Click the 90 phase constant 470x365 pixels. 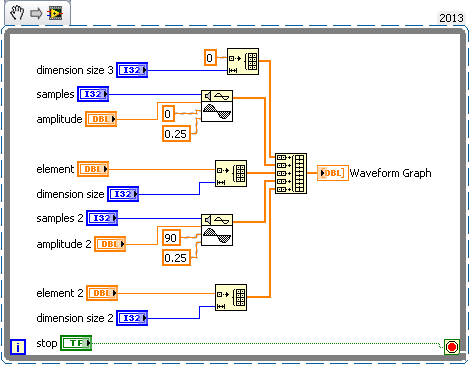(x=171, y=238)
